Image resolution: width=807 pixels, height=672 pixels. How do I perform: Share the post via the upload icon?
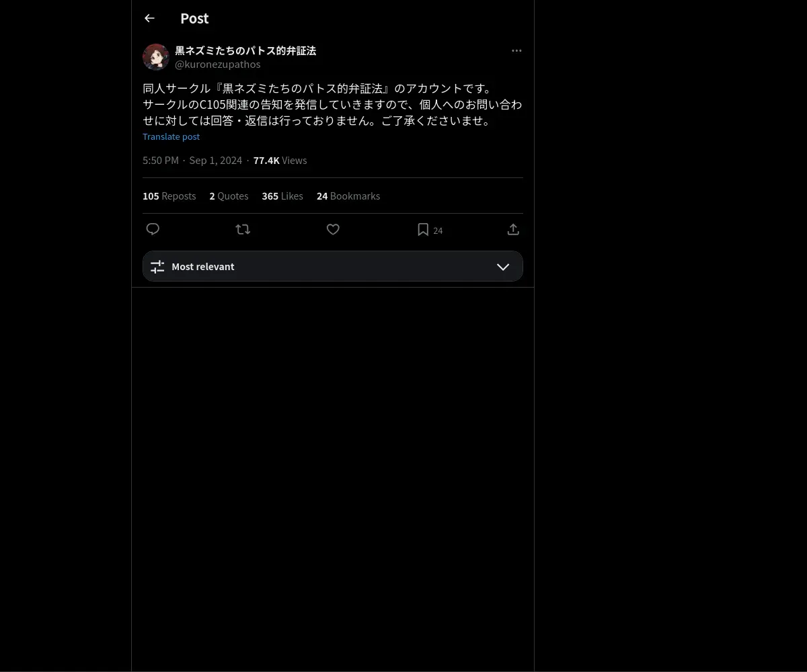pyautogui.click(x=513, y=229)
